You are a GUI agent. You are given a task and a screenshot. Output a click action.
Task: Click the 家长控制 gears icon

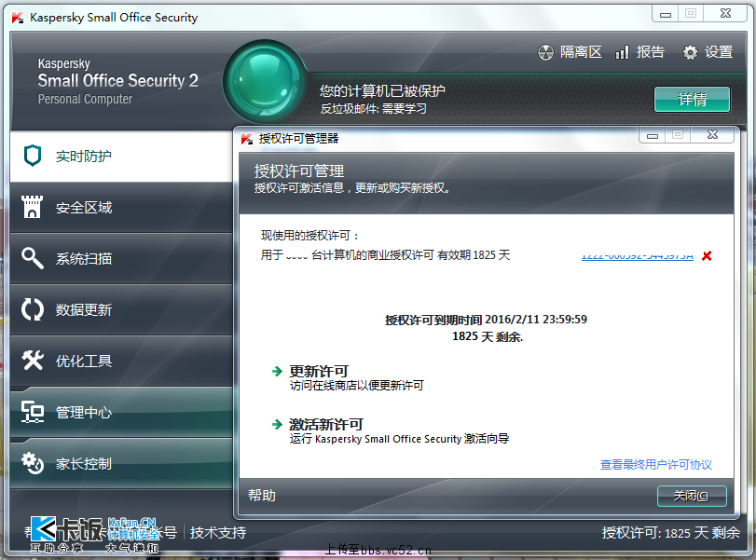click(33, 463)
